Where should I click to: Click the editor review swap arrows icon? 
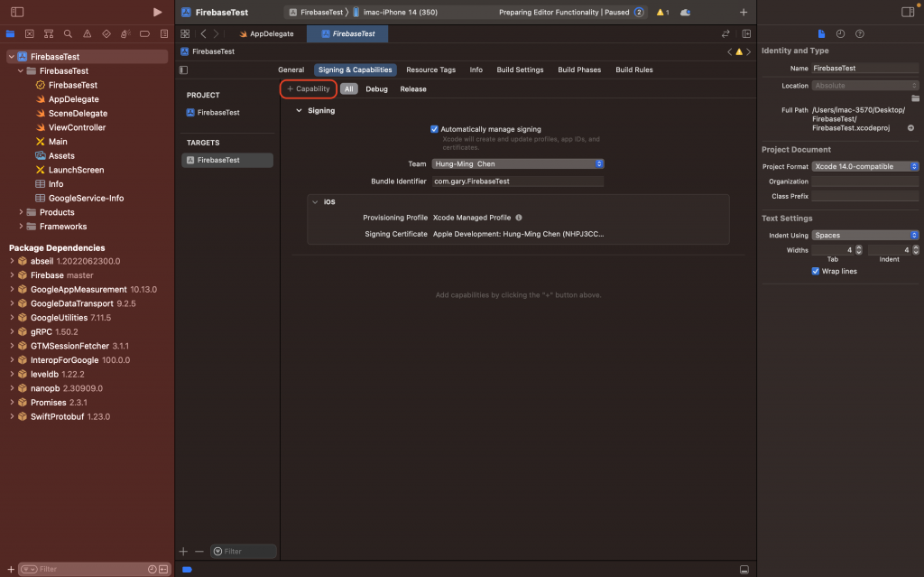[725, 33]
